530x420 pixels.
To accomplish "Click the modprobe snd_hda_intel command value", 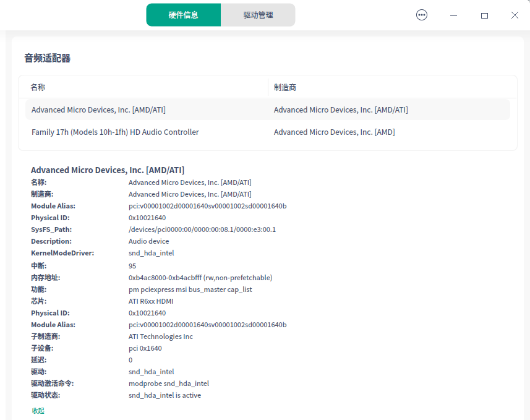I will click(169, 384).
